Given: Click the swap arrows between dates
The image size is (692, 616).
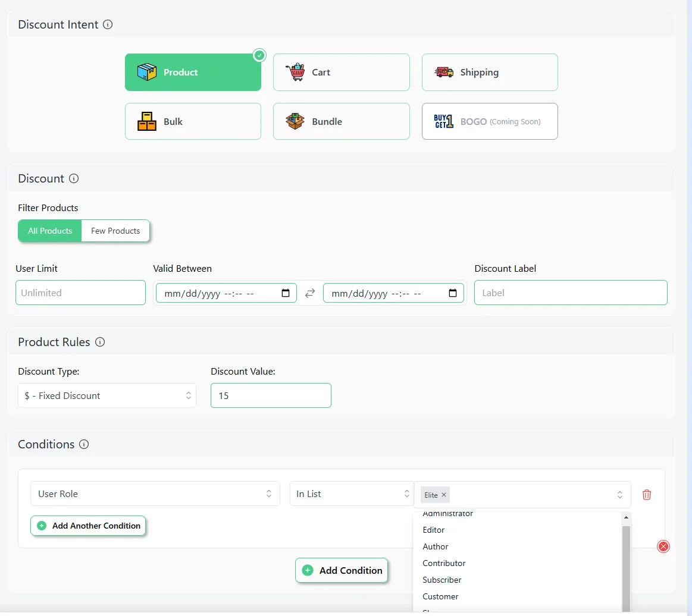Looking at the screenshot, I should [310, 293].
